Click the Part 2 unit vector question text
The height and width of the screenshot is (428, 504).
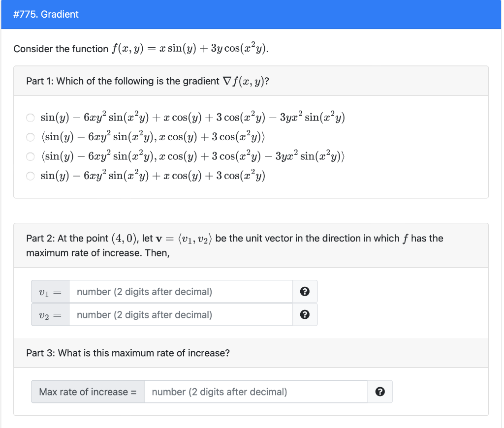tap(235, 245)
